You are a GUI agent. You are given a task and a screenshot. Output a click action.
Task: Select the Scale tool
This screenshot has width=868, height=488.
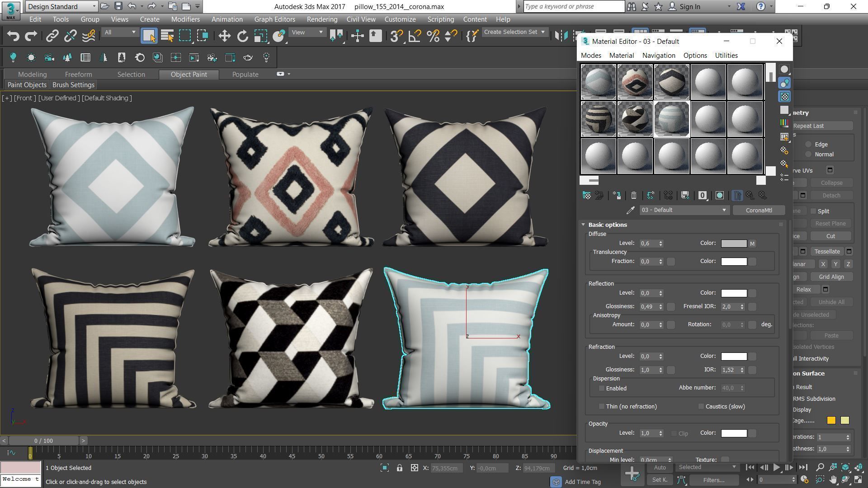260,36
